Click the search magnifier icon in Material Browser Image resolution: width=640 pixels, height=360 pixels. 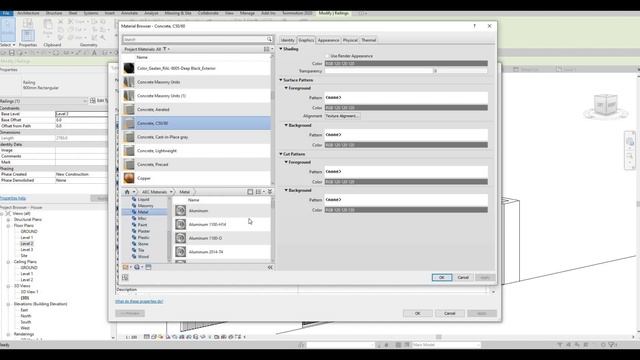tap(269, 39)
